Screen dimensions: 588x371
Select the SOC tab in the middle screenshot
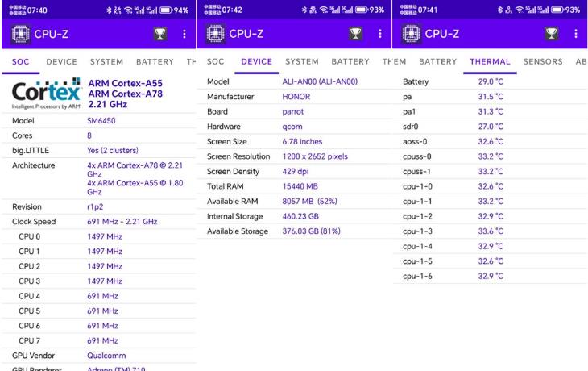coord(215,61)
